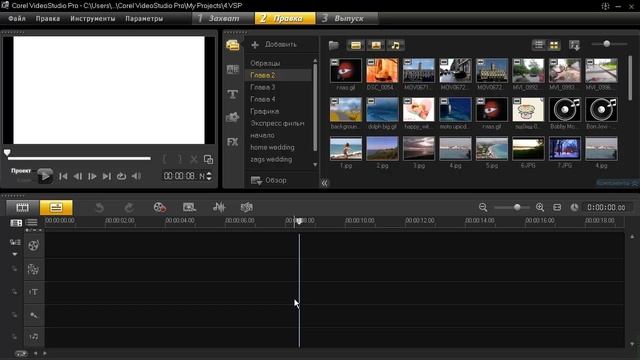The height and width of the screenshot is (360, 640).
Task: Select the 6.JPG thumbnail
Action: point(528,149)
